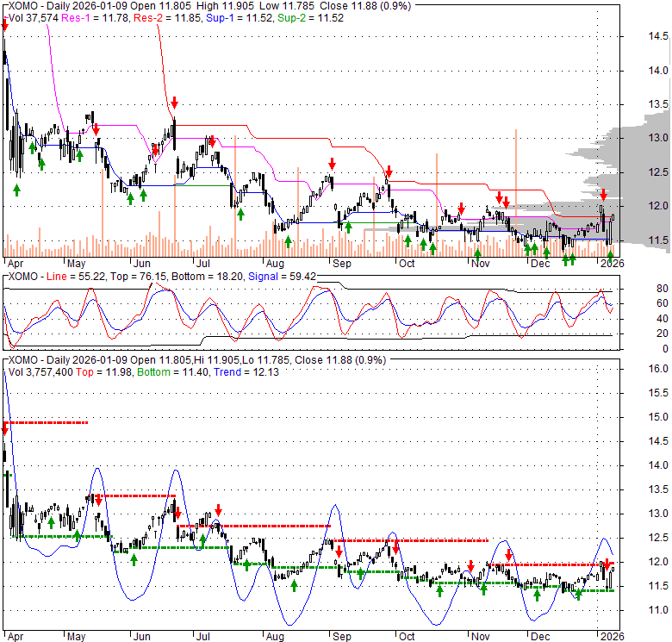
Task: Select the Aug marker on the price chart axis
Action: point(275,264)
